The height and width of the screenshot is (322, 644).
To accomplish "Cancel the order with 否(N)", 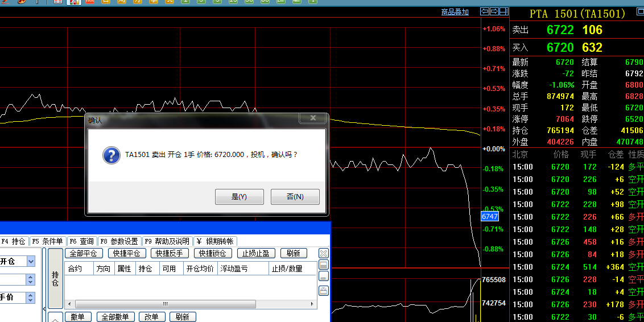I will tap(295, 197).
